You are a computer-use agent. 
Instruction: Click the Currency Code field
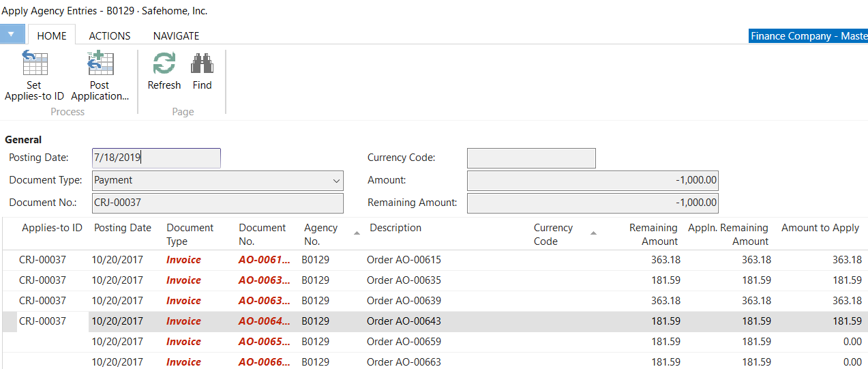tap(530, 158)
